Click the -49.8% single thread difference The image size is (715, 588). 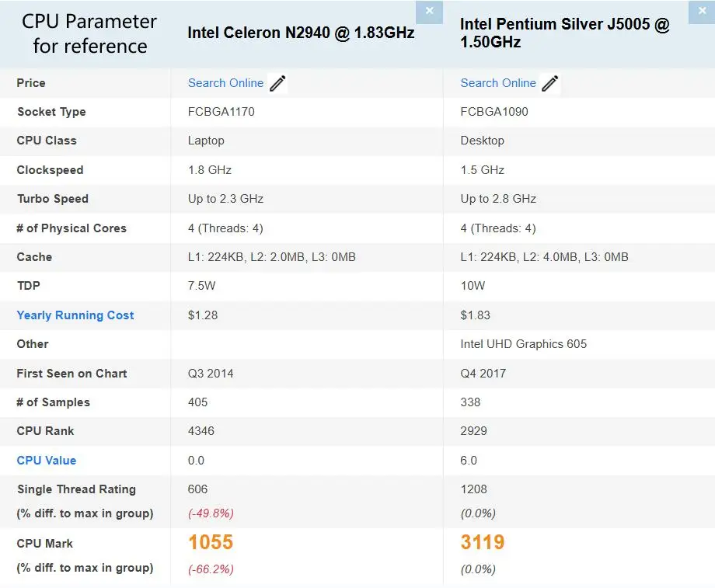tap(211, 513)
